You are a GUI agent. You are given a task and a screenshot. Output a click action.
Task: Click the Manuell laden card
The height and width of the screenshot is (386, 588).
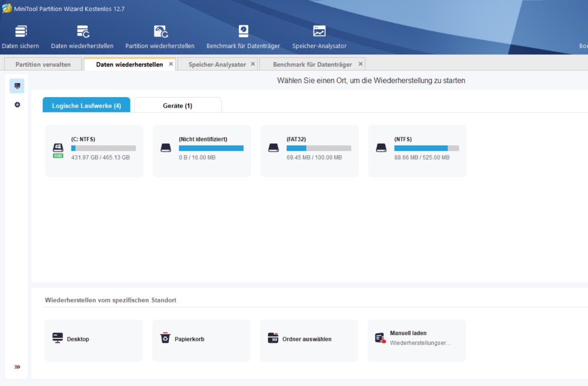click(417, 340)
